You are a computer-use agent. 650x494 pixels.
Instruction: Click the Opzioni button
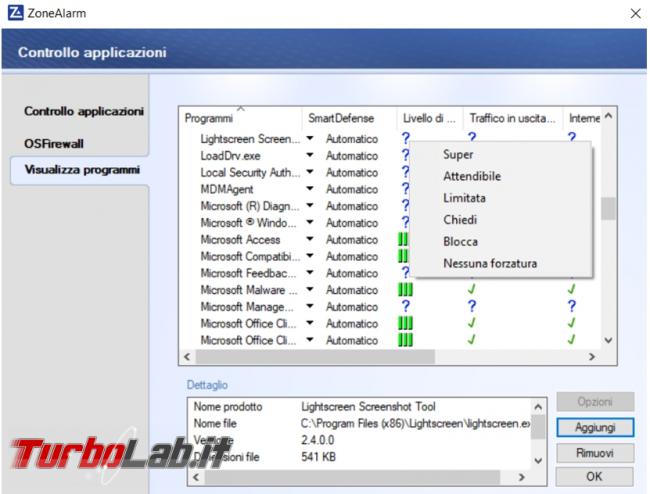coord(595,402)
